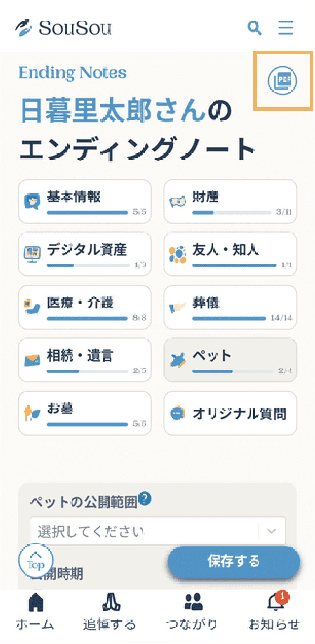Click the 医療・介護 progress bar

click(x=87, y=319)
